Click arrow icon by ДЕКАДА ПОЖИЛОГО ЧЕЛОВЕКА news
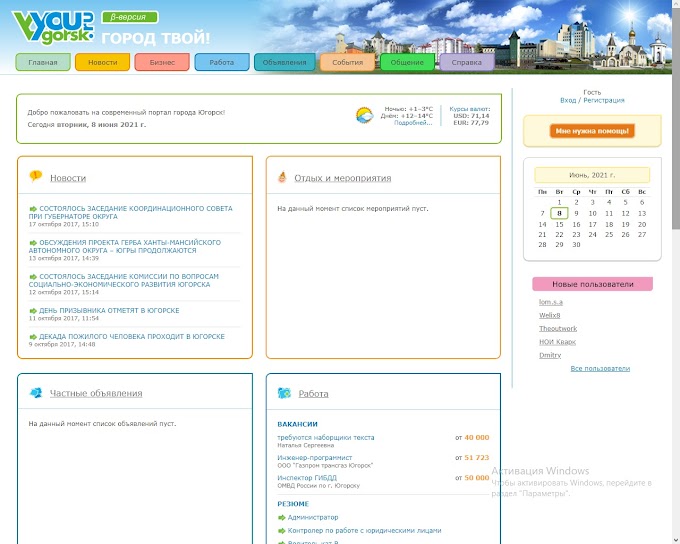Viewport: 680px width, 544px height. [33, 337]
